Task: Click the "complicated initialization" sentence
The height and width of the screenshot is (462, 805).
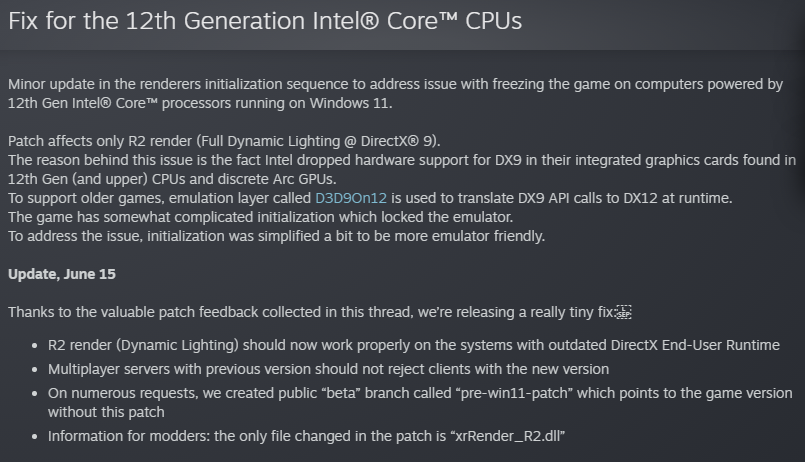Action: click(260, 218)
